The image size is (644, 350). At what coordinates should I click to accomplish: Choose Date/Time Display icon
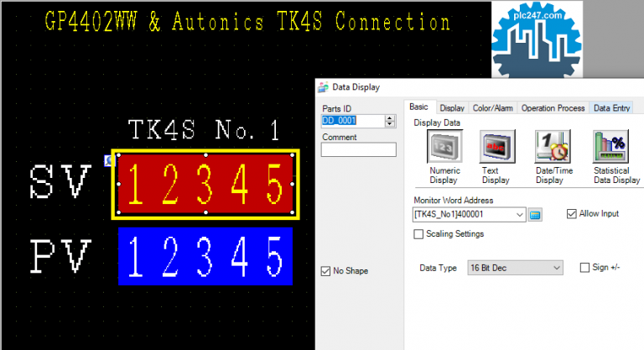pos(553,146)
